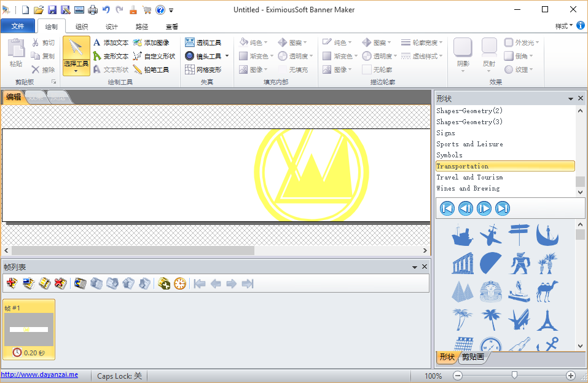Choose 透视工具 perspective tool

203,42
